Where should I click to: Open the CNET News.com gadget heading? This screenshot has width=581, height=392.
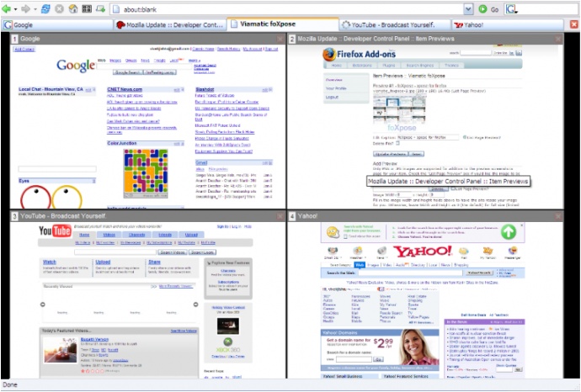[125, 89]
